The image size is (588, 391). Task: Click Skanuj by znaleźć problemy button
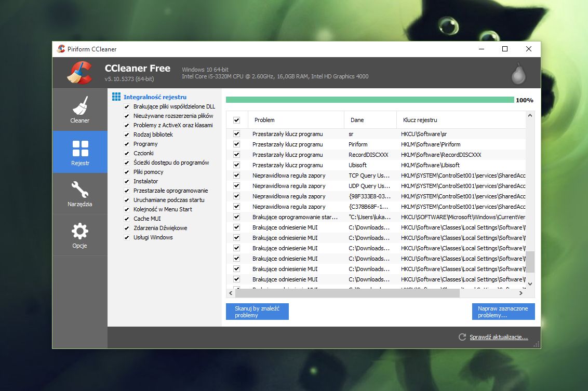[x=257, y=312]
